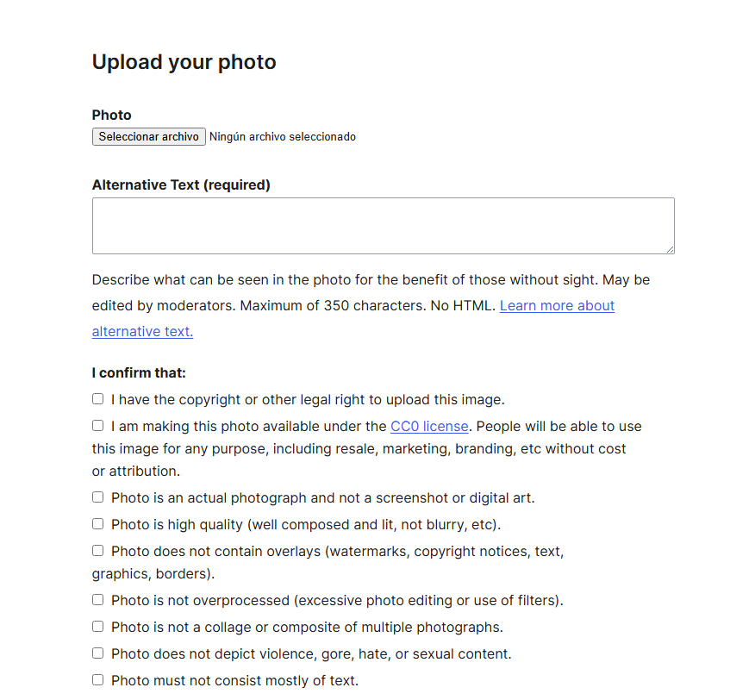Open 'Learn more about alternative text' link
Screen dimensions: 755x700
click(x=557, y=306)
